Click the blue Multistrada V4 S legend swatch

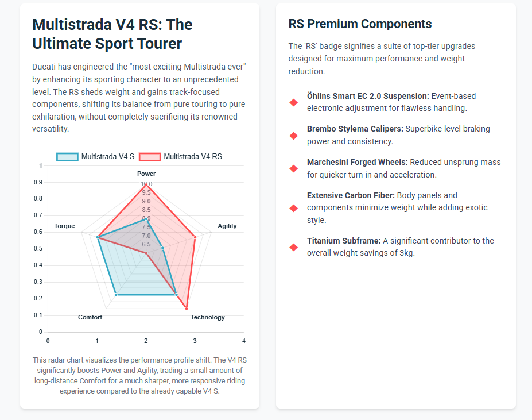click(67, 156)
